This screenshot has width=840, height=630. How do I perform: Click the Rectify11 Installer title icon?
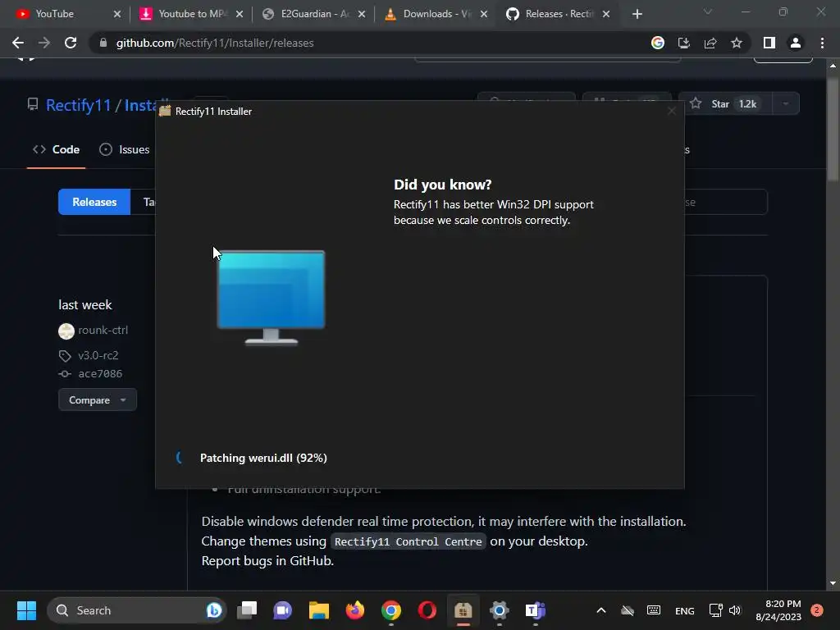tap(165, 111)
